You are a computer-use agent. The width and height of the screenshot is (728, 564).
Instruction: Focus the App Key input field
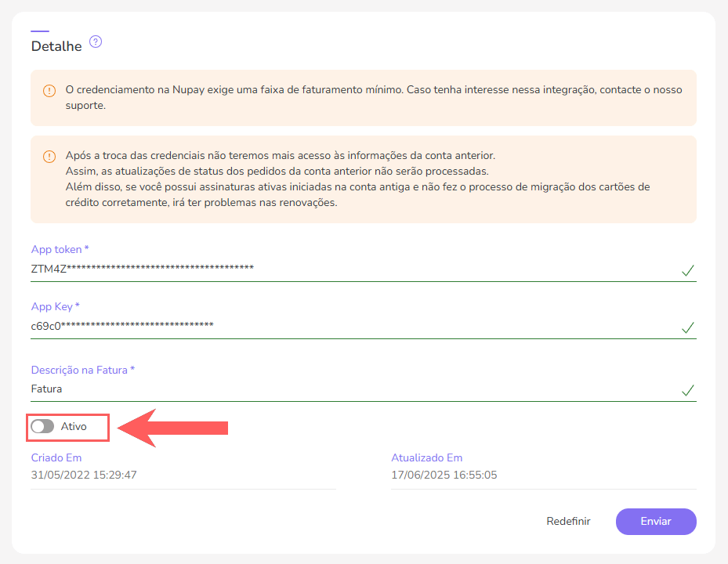tap(345, 326)
